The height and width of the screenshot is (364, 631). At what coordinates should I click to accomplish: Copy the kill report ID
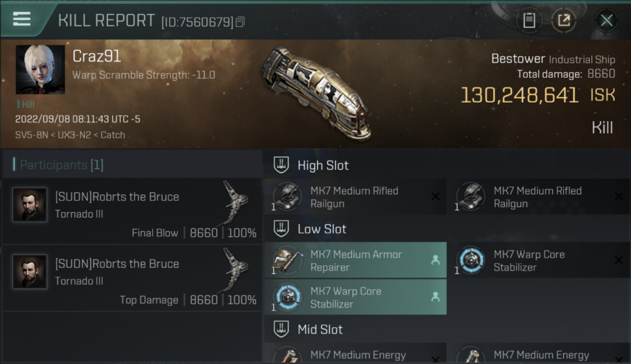[240, 22]
